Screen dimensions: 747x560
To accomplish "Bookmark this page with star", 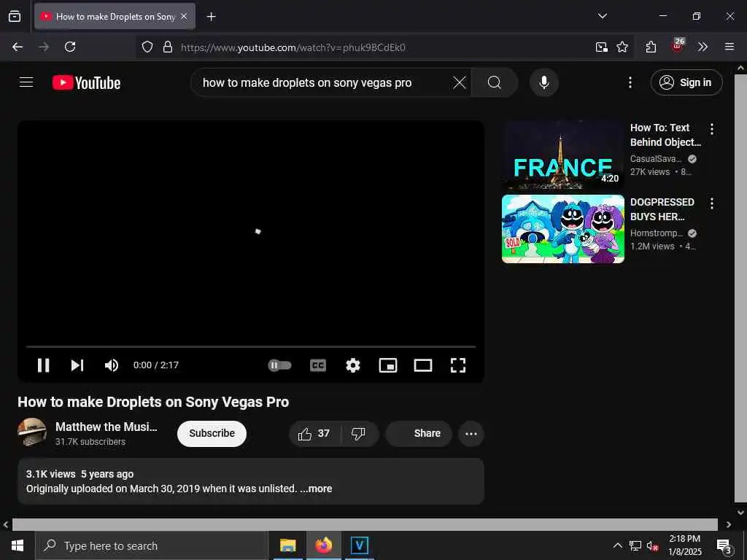I will click(622, 47).
